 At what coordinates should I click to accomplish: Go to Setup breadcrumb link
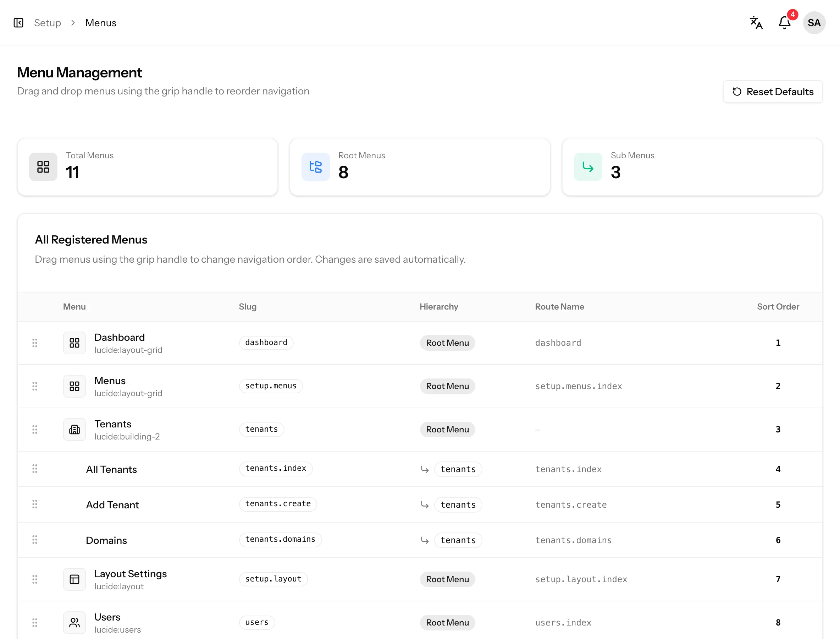48,23
